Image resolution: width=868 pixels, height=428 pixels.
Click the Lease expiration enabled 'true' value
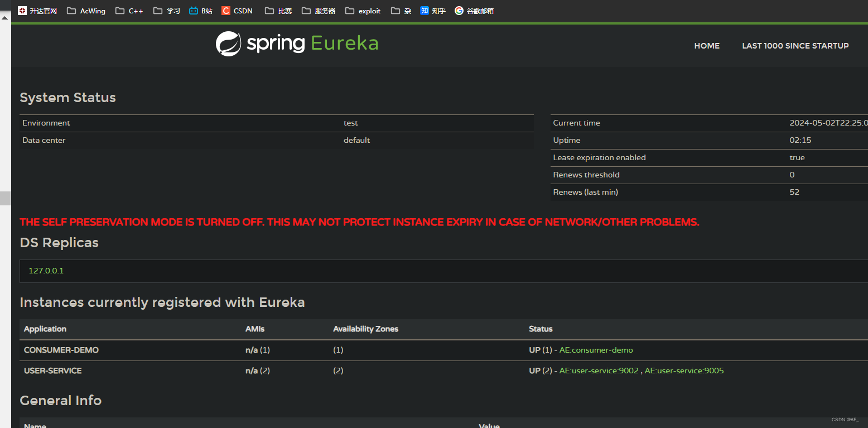click(x=797, y=157)
